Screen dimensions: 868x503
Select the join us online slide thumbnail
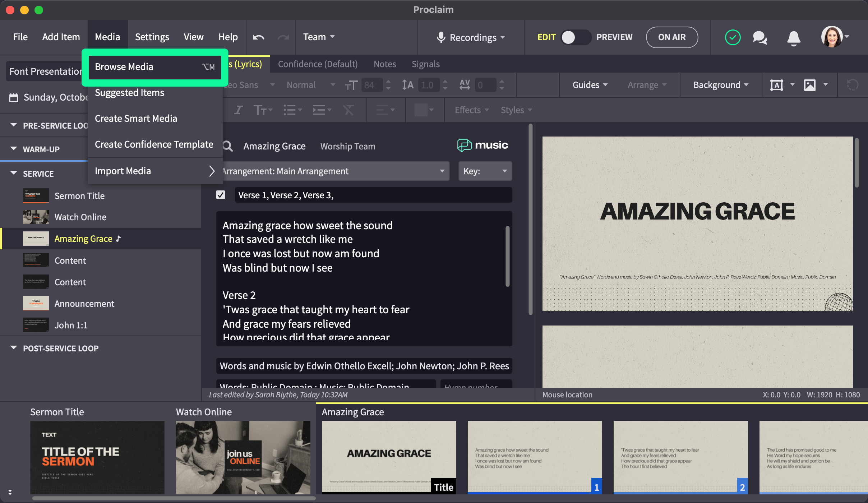243,457
